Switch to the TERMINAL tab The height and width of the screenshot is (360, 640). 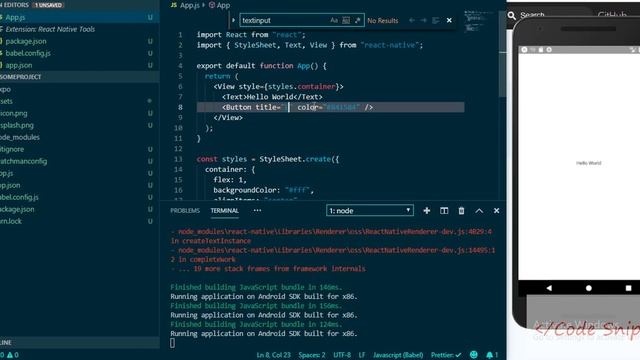point(224,211)
